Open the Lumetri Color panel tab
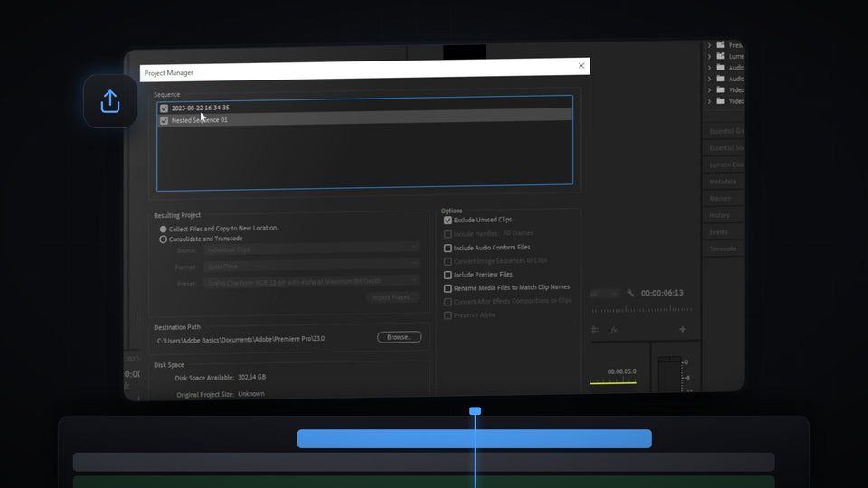 (x=726, y=164)
